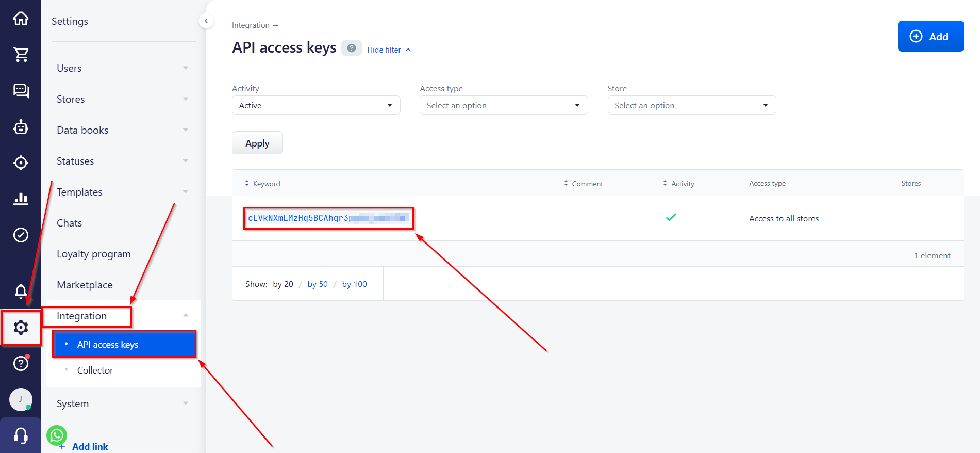
Task: Open the analytics bar chart icon
Action: coord(21,199)
